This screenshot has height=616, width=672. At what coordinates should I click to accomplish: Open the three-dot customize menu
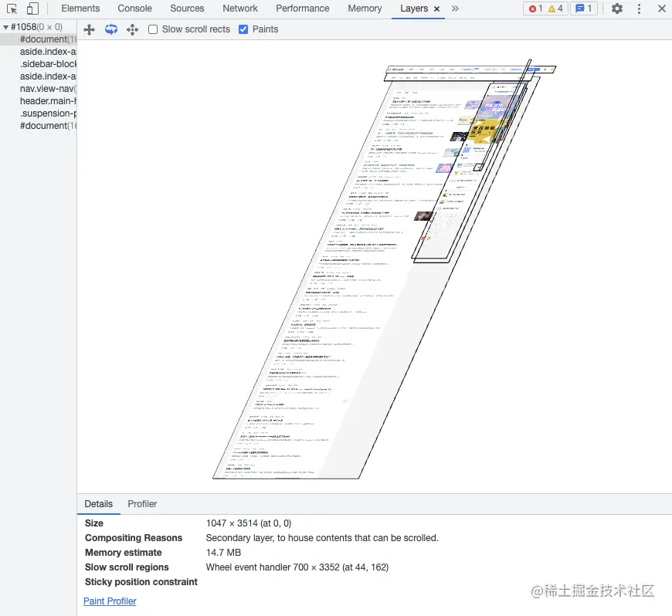click(x=639, y=8)
